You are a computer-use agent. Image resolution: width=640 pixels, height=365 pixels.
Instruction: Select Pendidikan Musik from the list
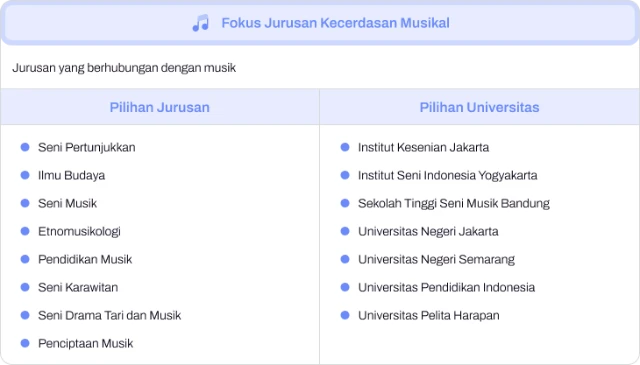coord(85,259)
